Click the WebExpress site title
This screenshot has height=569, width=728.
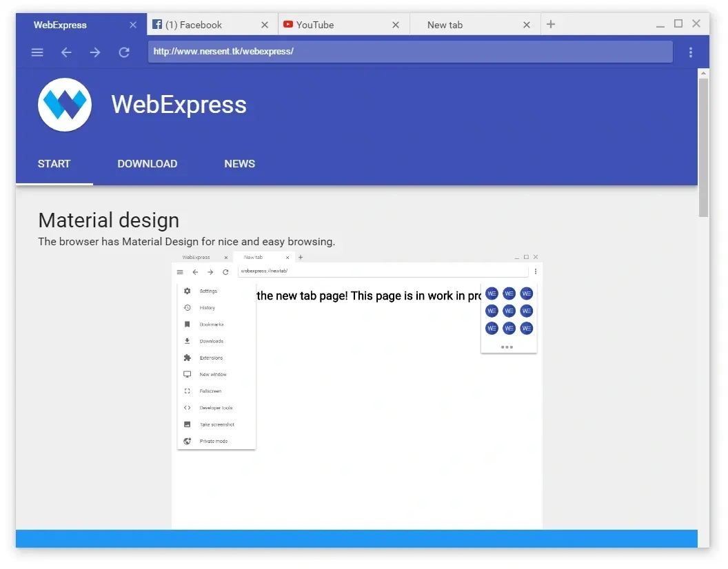[179, 105]
